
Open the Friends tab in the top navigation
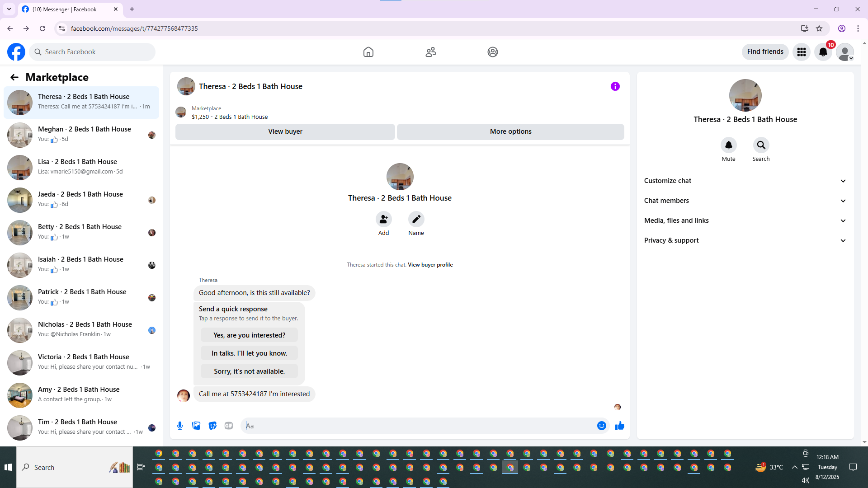pyautogui.click(x=430, y=52)
